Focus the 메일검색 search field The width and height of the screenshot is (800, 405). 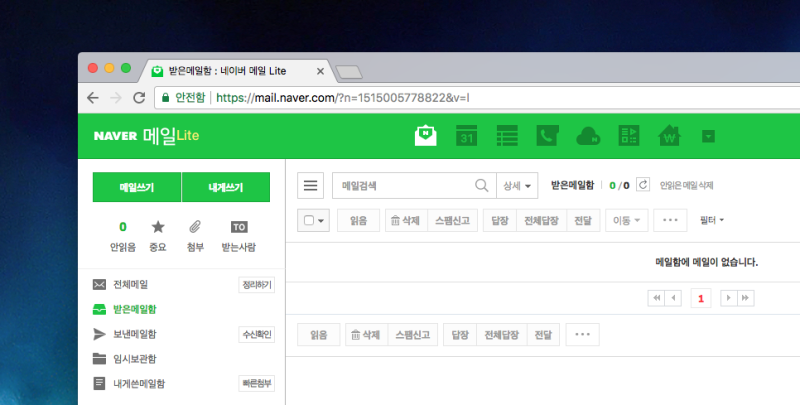[x=403, y=185]
